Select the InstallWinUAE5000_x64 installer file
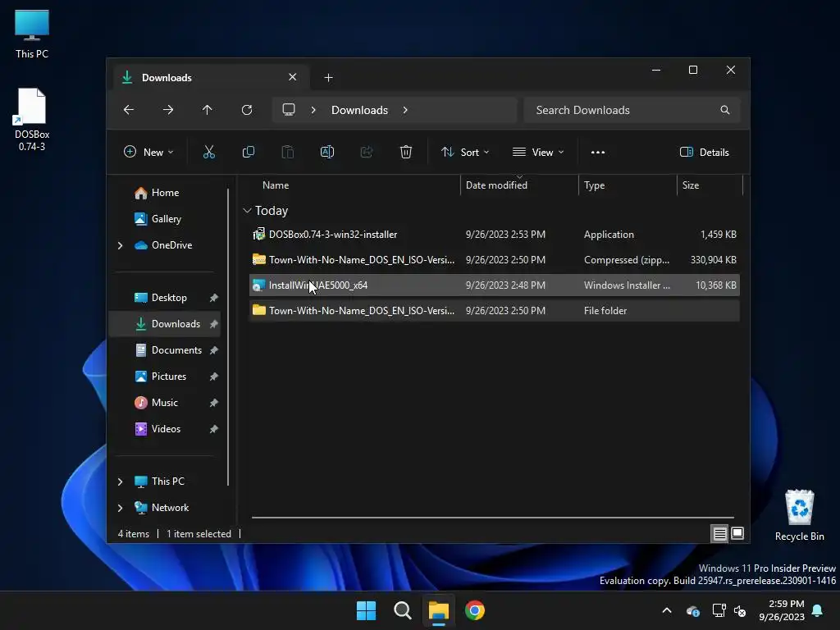840x630 pixels. (494, 285)
